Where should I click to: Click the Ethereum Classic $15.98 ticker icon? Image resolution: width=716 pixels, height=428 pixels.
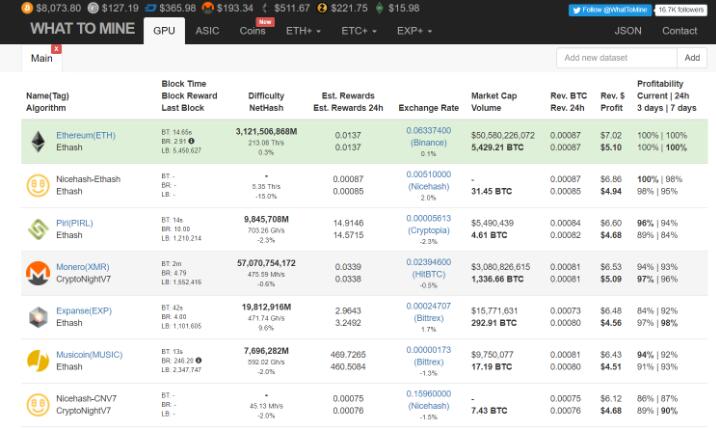379,8
